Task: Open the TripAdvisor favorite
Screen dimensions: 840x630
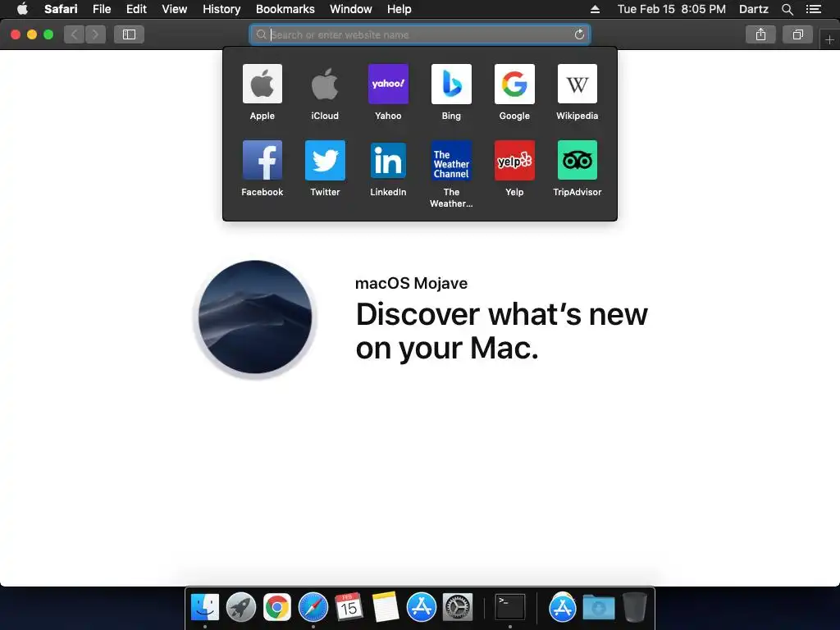Action: point(577,160)
